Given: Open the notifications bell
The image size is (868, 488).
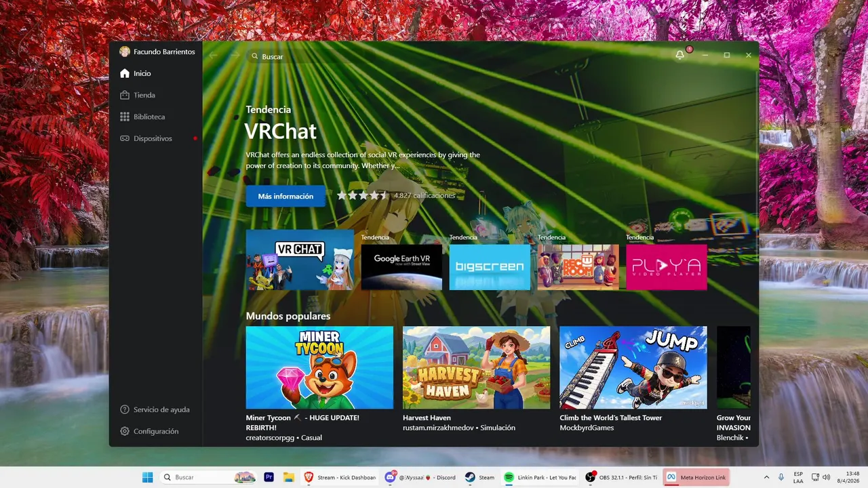Looking at the screenshot, I should coord(680,55).
